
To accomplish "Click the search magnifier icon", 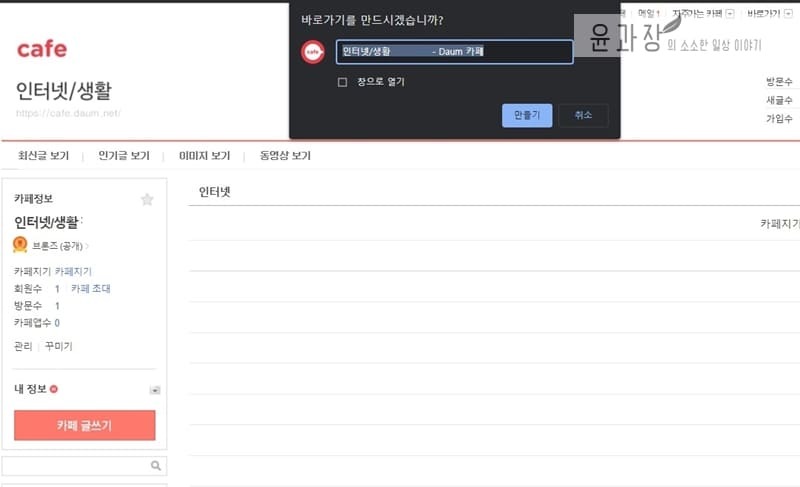I will (156, 466).
